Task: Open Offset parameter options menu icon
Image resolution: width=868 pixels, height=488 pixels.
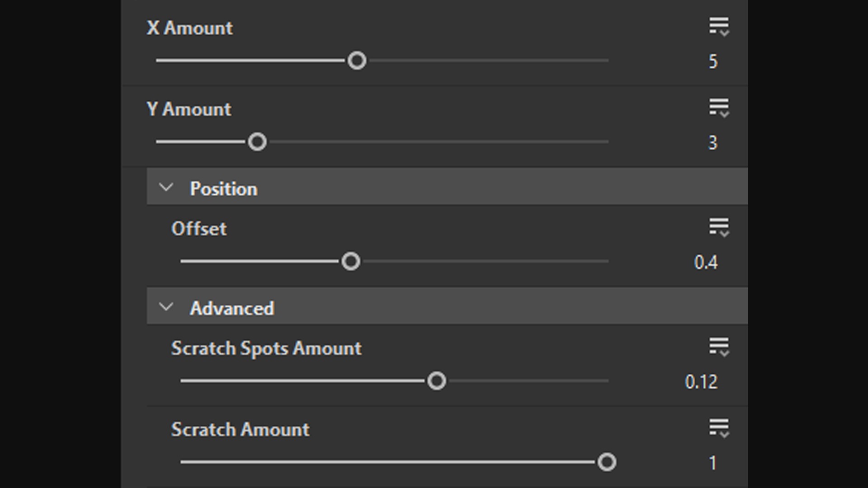Action: 718,228
